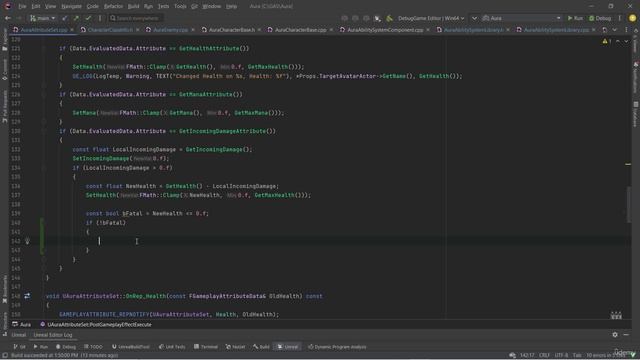640x360 pixels.
Task: Change file encoding UTF-8 in status bar
Action: point(561,355)
